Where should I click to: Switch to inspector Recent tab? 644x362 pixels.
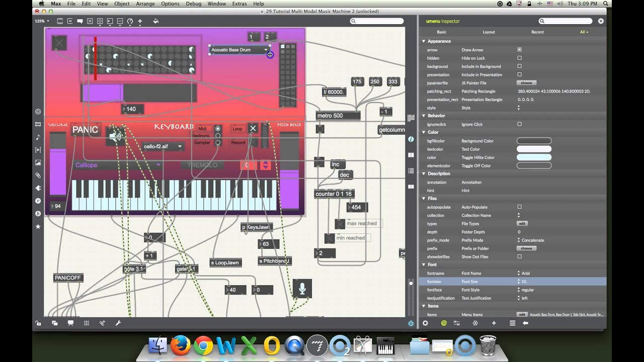coord(537,32)
